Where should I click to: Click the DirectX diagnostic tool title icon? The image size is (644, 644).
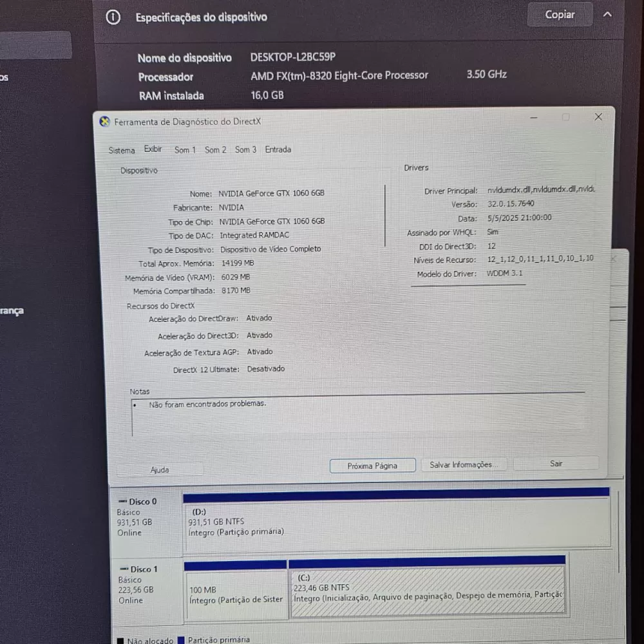(x=105, y=122)
